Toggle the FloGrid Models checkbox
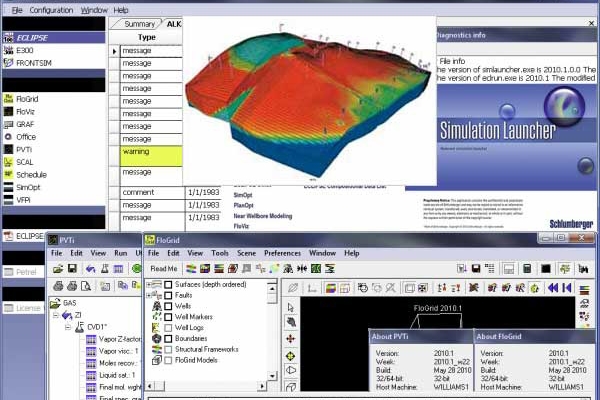 168,360
